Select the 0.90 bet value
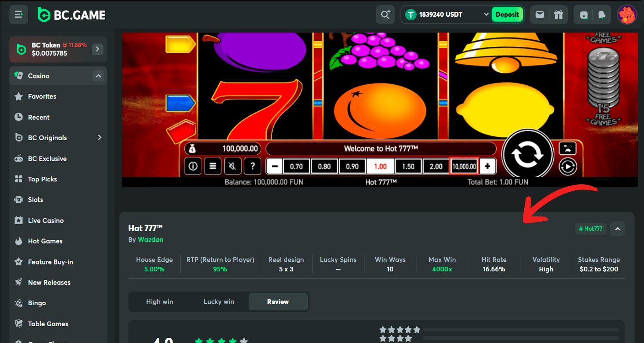644x343 pixels. (x=352, y=166)
